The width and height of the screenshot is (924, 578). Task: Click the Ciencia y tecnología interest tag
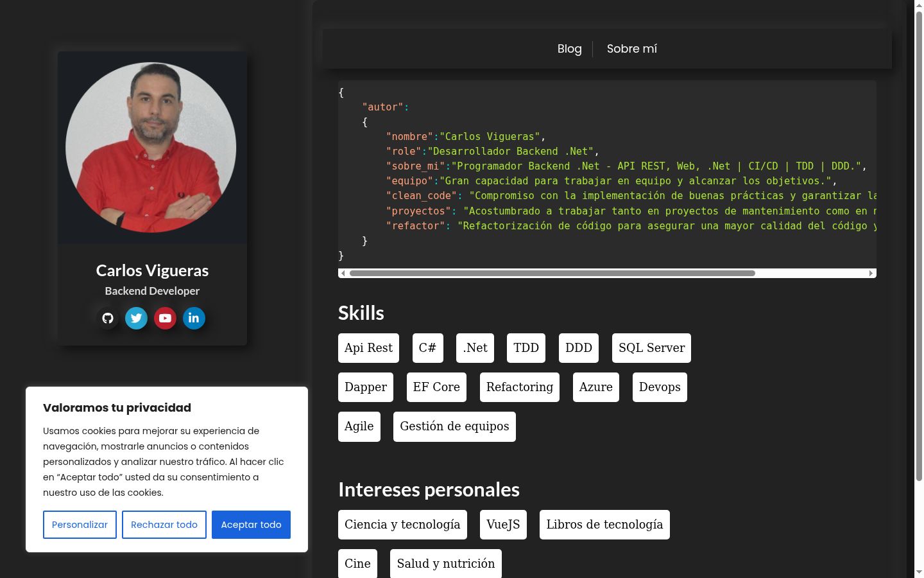click(x=402, y=525)
